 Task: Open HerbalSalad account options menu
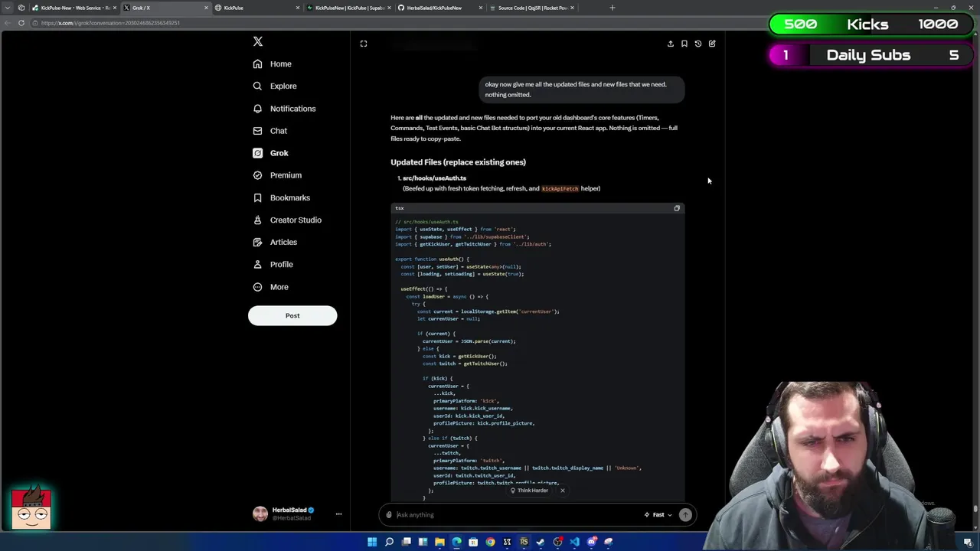pyautogui.click(x=338, y=514)
